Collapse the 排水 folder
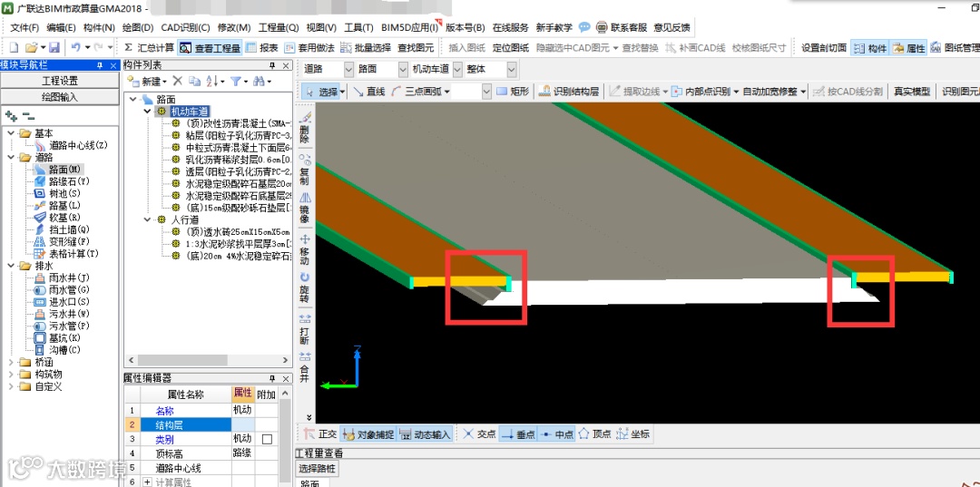The image size is (980, 487). point(11,266)
